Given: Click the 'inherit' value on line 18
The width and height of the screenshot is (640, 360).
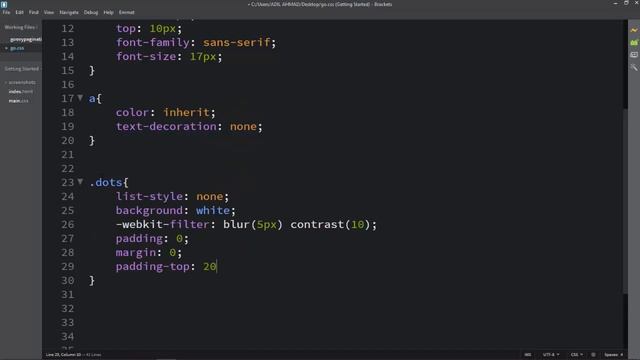Looking at the screenshot, I should pyautogui.click(x=186, y=112).
